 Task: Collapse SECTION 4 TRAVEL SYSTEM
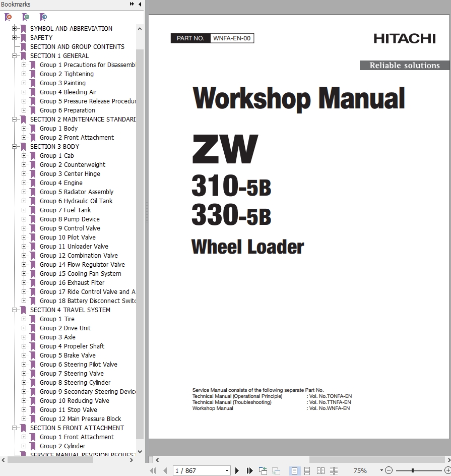(x=14, y=310)
